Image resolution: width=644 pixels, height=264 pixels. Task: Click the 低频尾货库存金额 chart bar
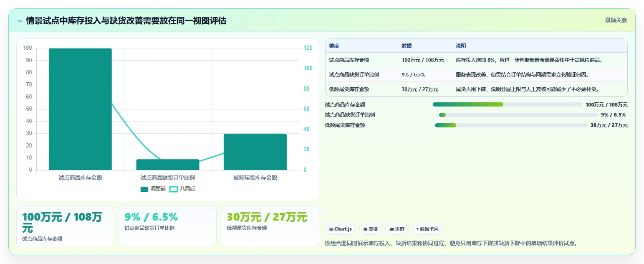255,152
